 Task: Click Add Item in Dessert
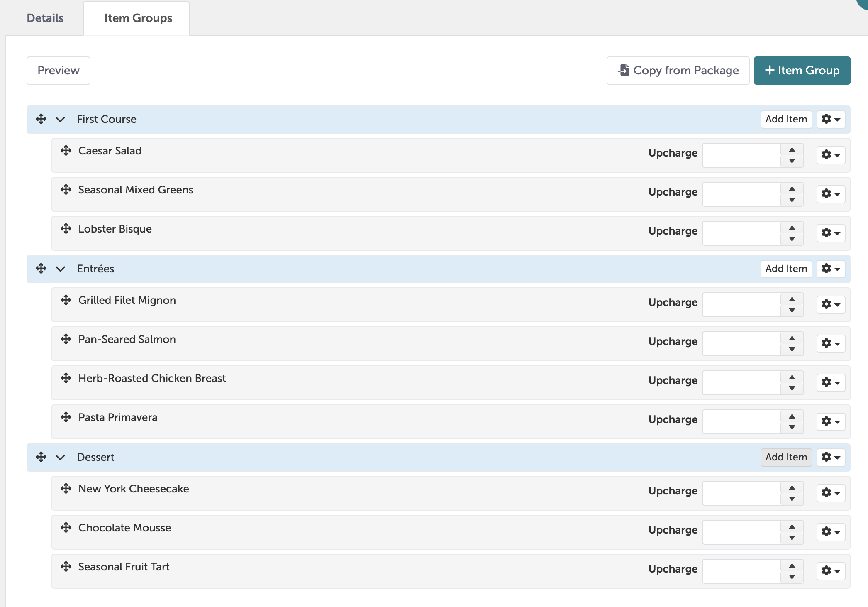tap(786, 457)
